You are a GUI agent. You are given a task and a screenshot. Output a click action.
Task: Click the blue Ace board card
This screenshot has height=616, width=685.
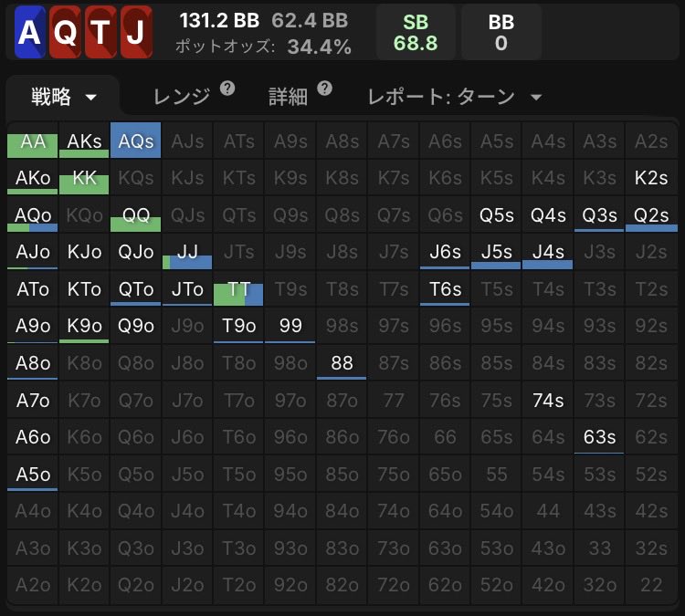[30, 32]
